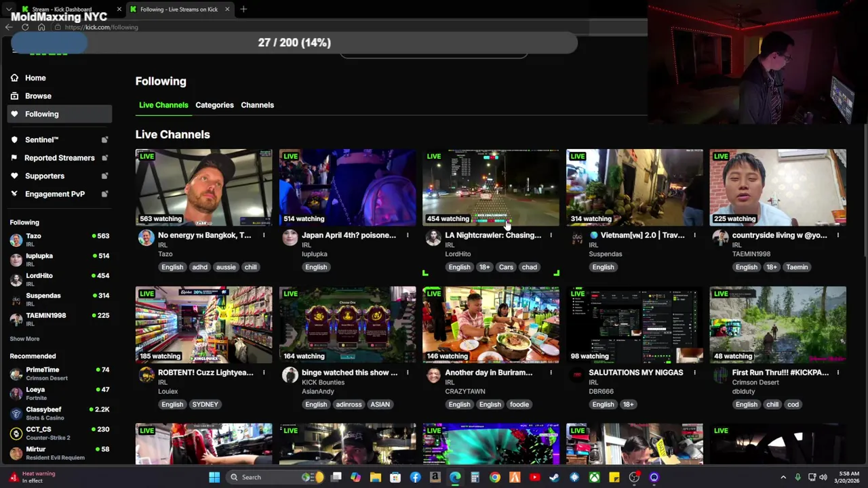Viewport: 868px width, 488px height.
Task: Click the volume icon in system tray
Action: click(823, 477)
